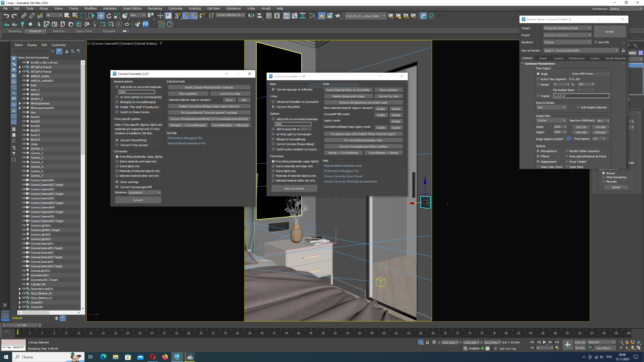The width and height of the screenshot is (644, 362).
Task: Switch to Render Elements tab in Render Setup
Action: [615, 58]
